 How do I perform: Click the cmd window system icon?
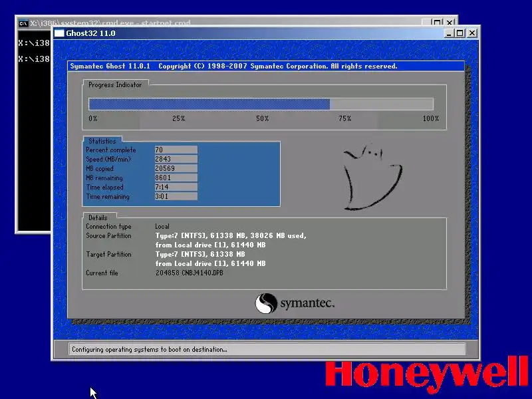coord(23,23)
